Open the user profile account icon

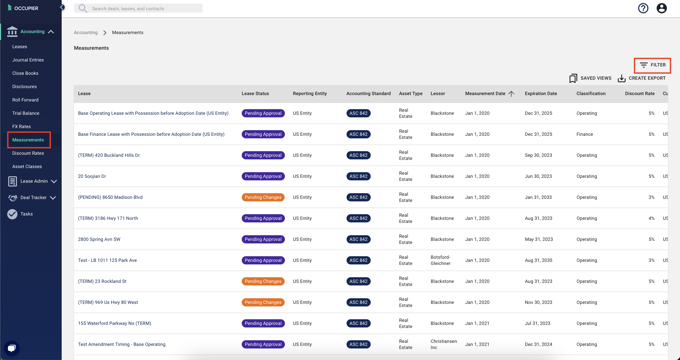coord(661,8)
